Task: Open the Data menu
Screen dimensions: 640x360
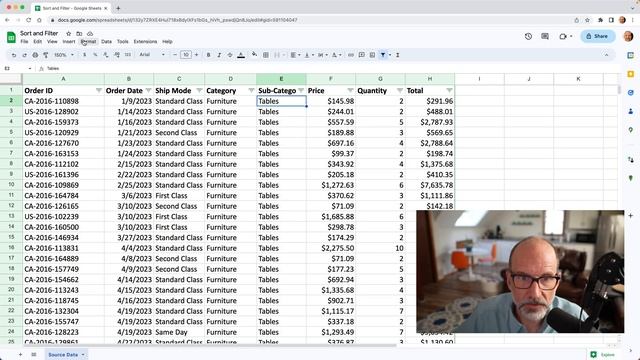Action: [107, 42]
